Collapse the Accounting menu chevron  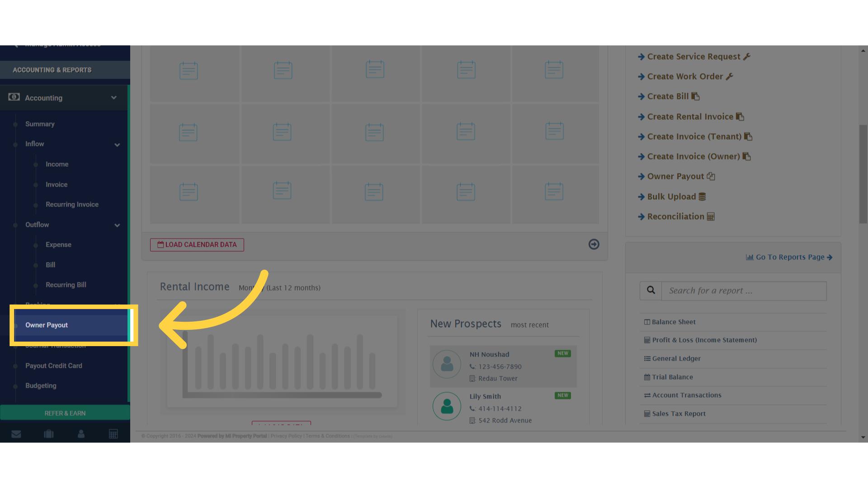[x=114, y=98]
